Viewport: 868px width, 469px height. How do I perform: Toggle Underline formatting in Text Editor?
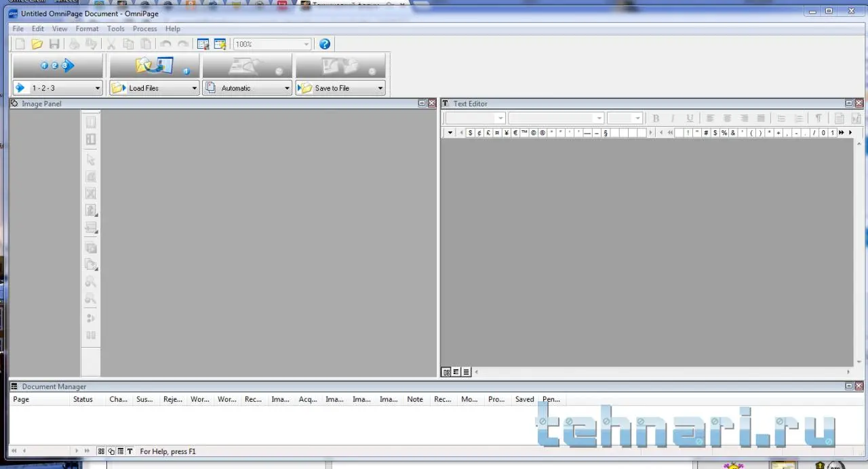690,118
